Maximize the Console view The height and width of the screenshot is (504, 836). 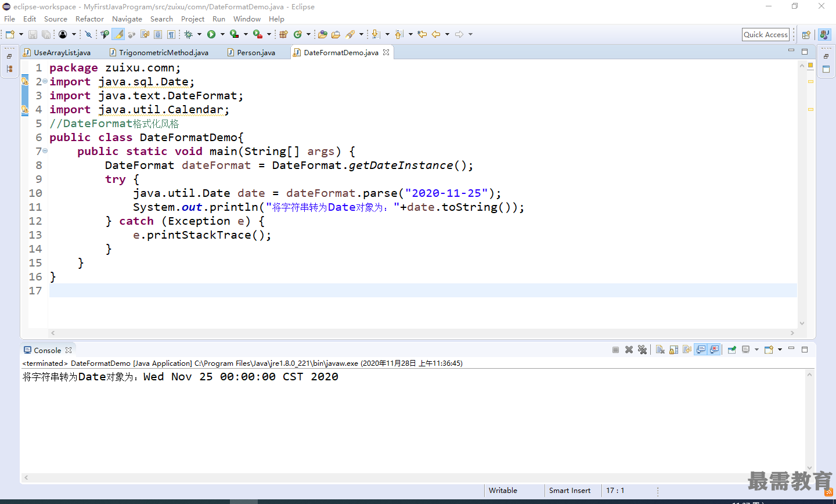tap(805, 350)
